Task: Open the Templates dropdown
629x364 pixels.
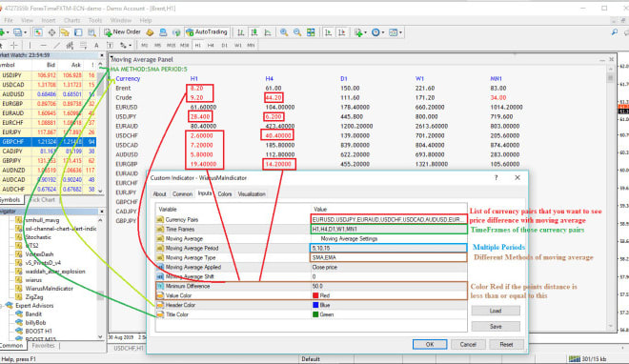Action: click(396, 32)
